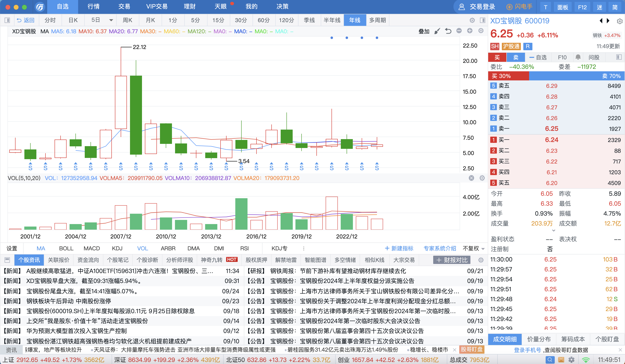
Task: Switch to 简 simple mode
Action: point(615,7)
